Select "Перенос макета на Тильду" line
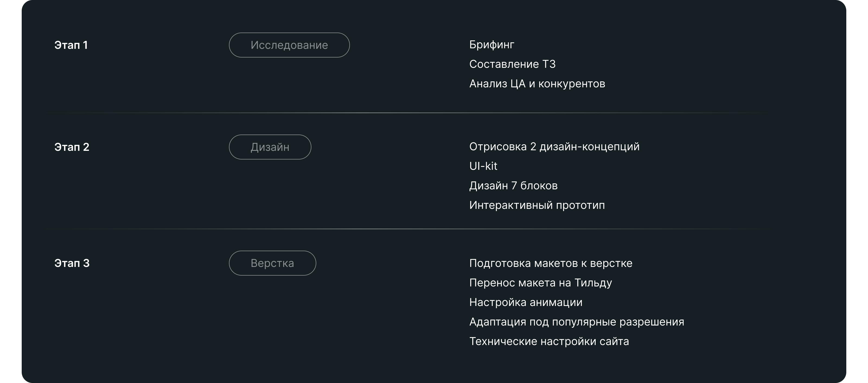868x383 pixels. [541, 283]
